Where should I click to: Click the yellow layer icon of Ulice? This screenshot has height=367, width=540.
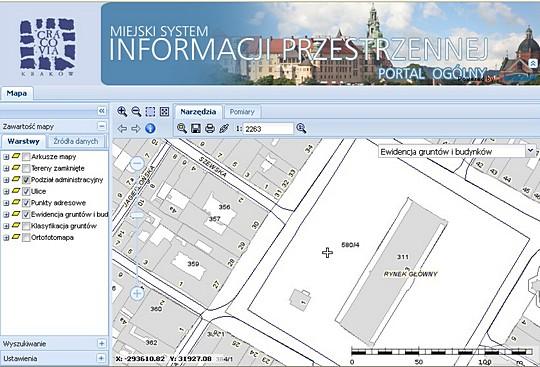[x=16, y=191]
